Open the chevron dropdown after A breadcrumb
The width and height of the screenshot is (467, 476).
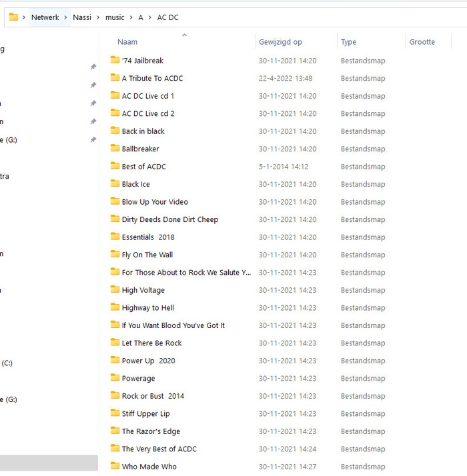[x=150, y=17]
